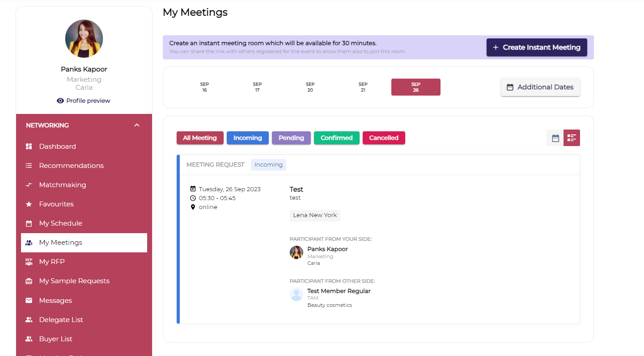Click the Dashboard grid icon in sidebar
The height and width of the screenshot is (356, 644).
pos(29,147)
